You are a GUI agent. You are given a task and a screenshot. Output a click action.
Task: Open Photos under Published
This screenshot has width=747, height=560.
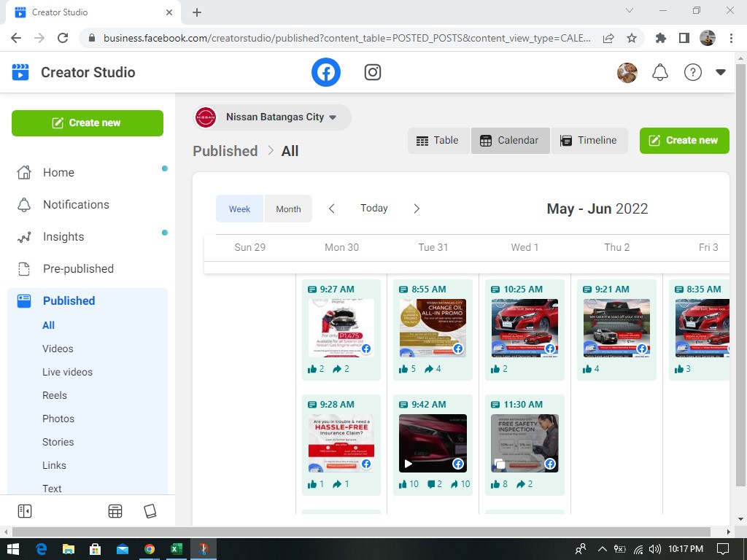tap(58, 419)
